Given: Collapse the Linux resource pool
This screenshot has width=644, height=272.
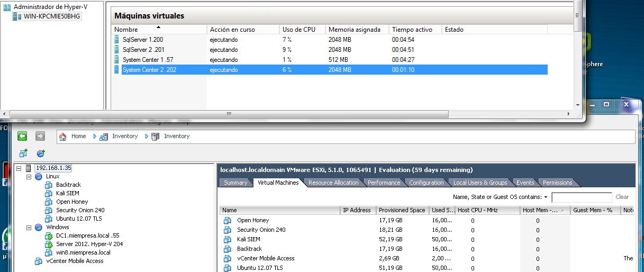Looking at the screenshot, I should (29, 176).
